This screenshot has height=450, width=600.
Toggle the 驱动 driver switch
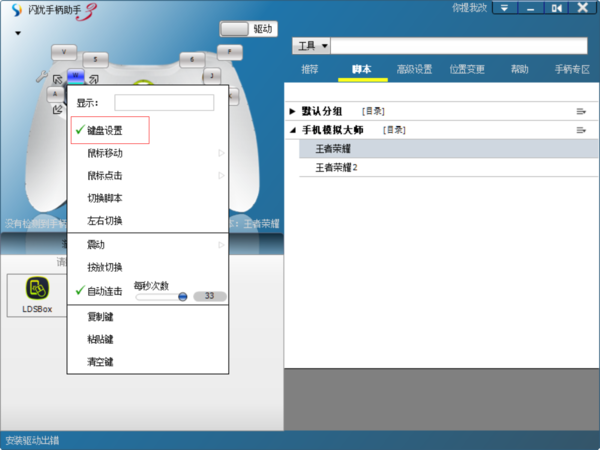point(234,29)
